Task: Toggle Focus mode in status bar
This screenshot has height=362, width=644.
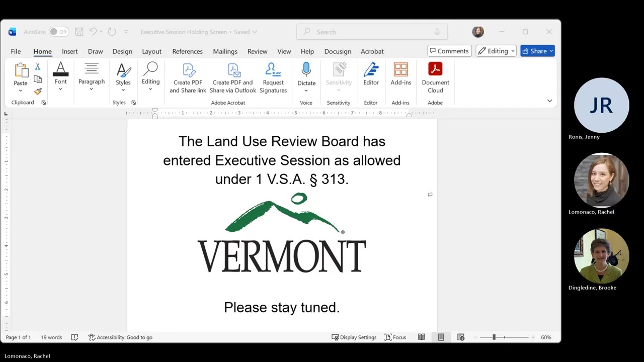Action: [395, 337]
